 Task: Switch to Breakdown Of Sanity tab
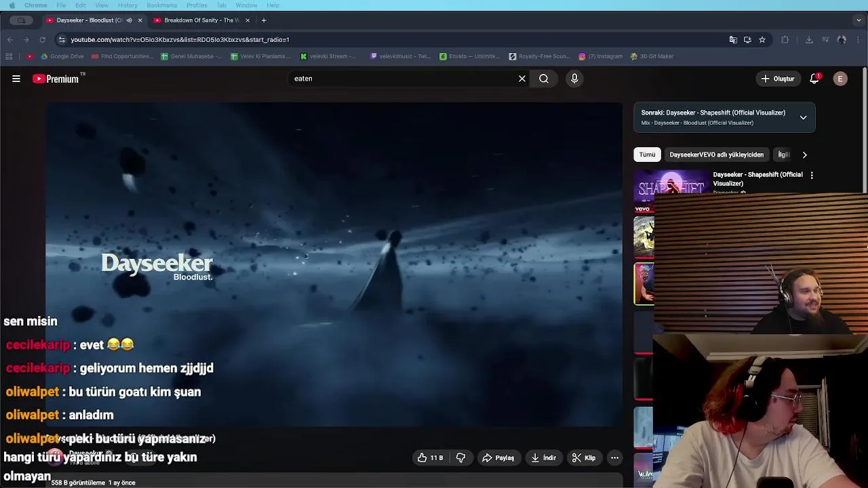pos(201,20)
